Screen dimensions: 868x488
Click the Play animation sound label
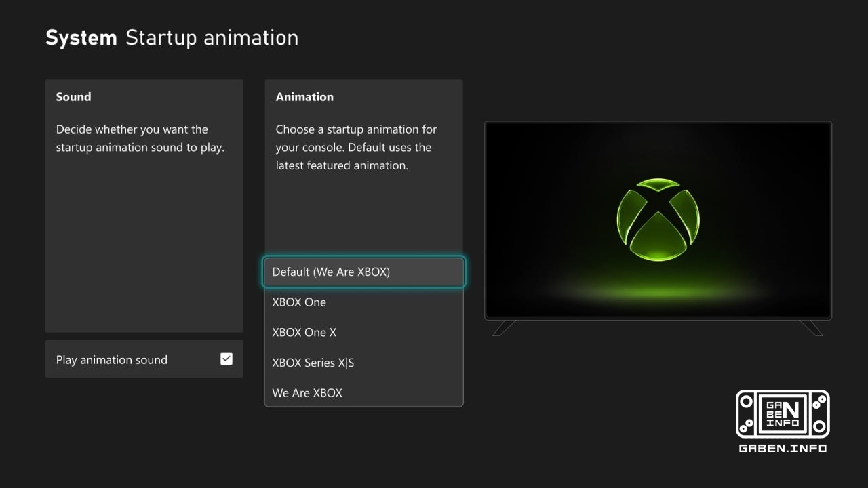point(112,360)
